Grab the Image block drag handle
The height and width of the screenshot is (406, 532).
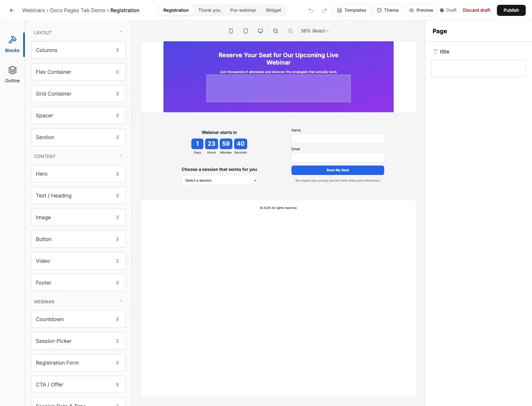tap(117, 217)
